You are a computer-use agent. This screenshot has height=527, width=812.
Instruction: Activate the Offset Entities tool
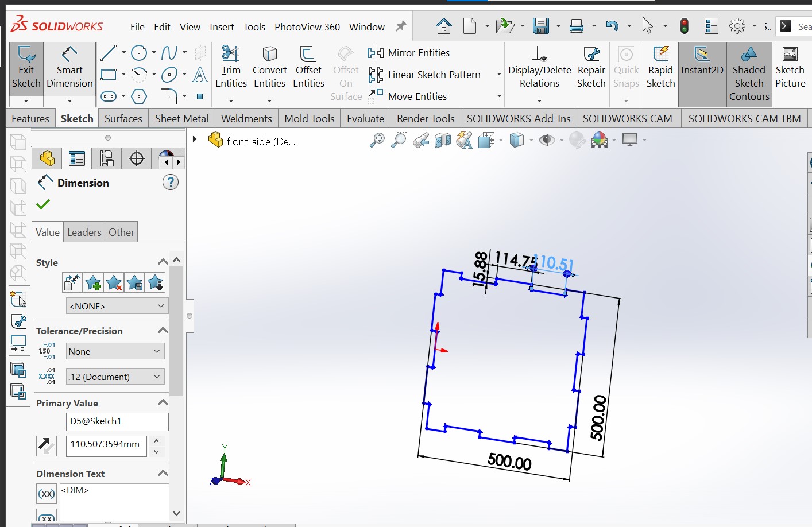(308, 68)
